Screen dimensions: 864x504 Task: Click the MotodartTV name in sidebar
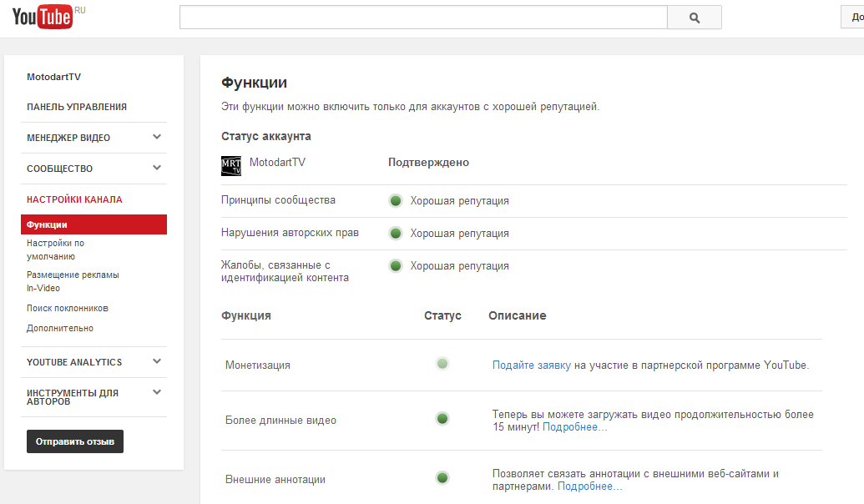pos(54,77)
